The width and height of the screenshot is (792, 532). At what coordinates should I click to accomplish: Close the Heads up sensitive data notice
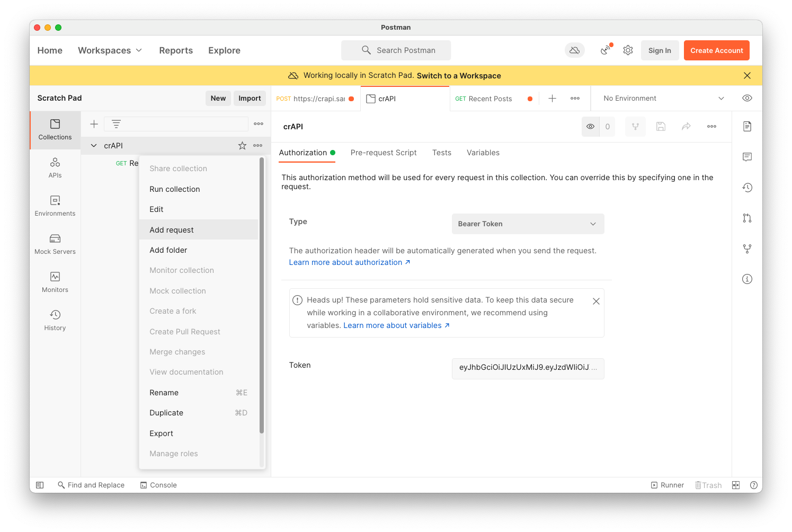(x=596, y=301)
